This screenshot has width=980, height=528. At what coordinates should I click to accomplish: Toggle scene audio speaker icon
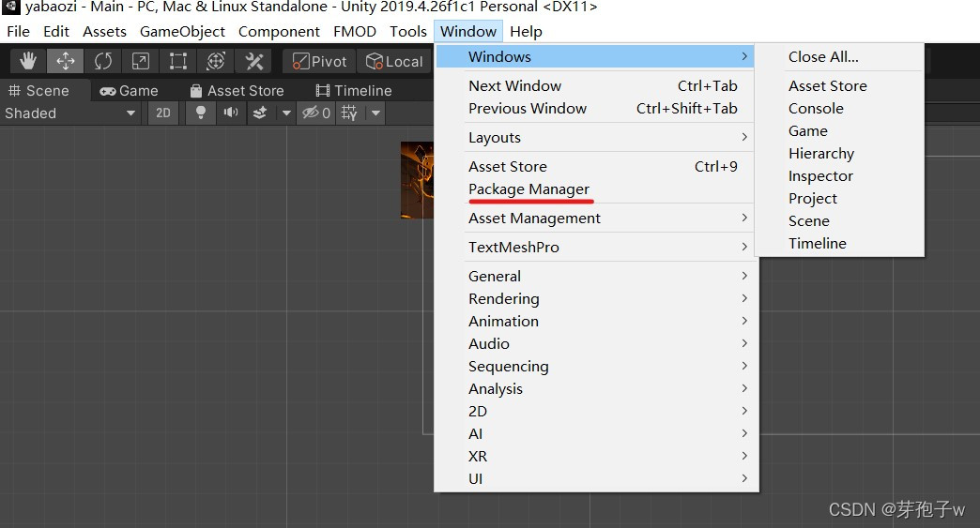[x=231, y=113]
